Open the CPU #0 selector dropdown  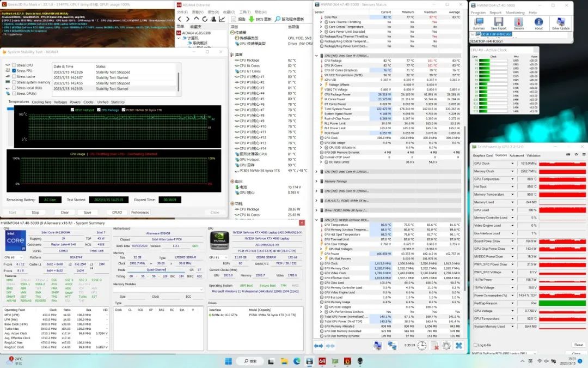point(14,257)
